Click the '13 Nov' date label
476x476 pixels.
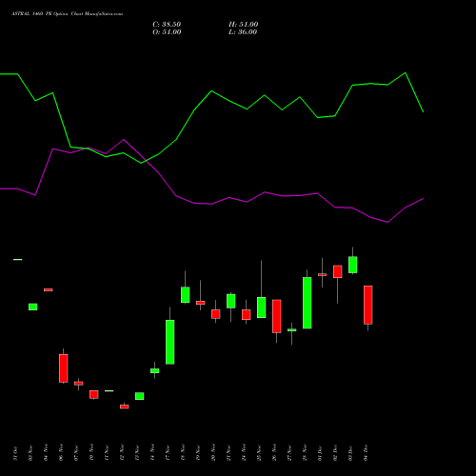click(137, 453)
